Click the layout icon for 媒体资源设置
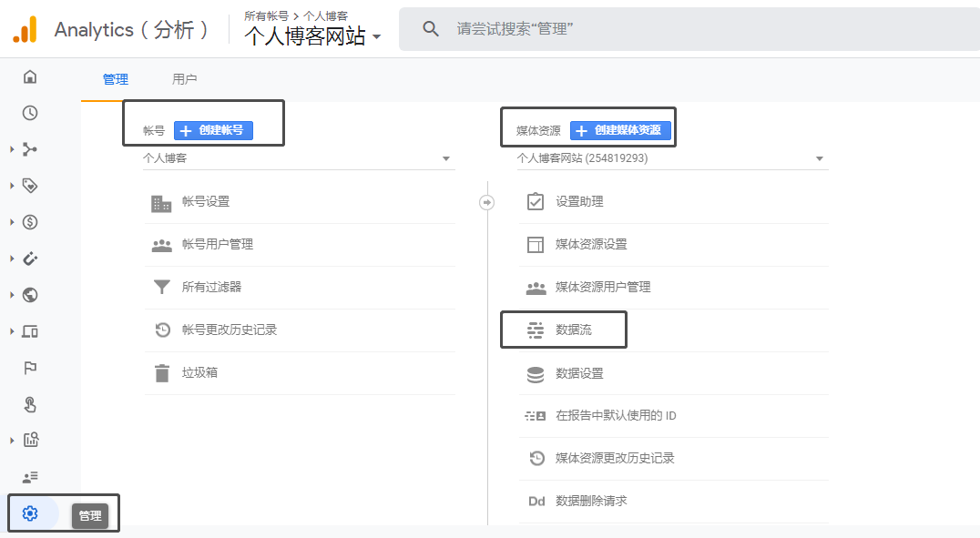 (536, 244)
